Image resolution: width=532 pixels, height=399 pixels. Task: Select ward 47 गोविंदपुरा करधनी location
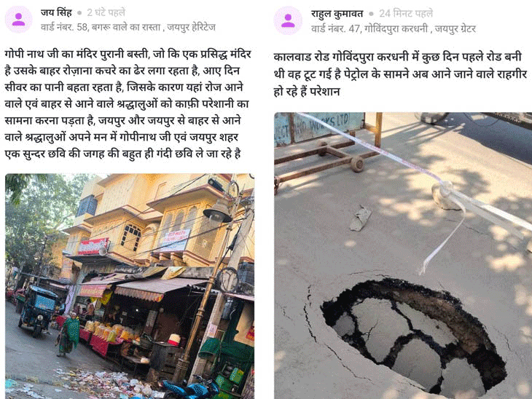[x=394, y=28]
